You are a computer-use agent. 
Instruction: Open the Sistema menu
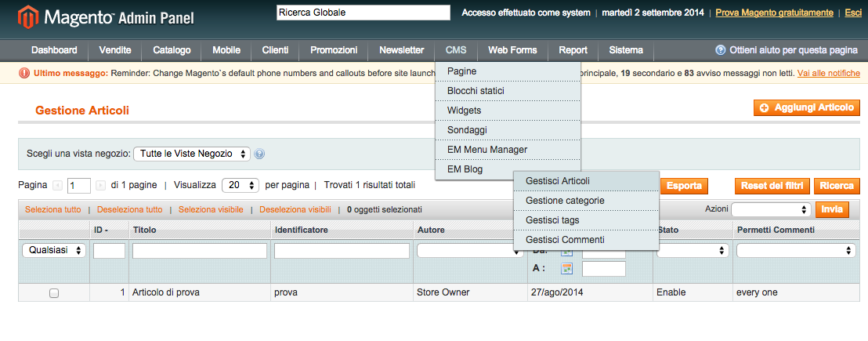tap(626, 50)
